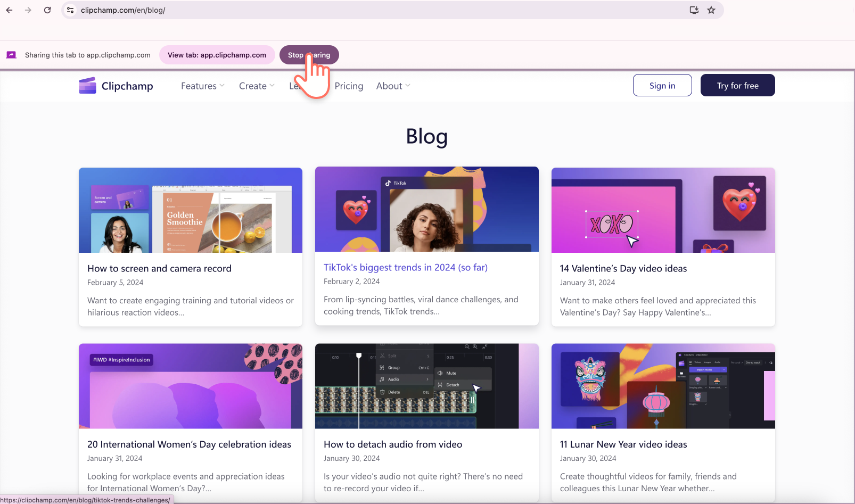The width and height of the screenshot is (855, 504).
Task: Bookmark this page with the star icon
Action: click(711, 10)
